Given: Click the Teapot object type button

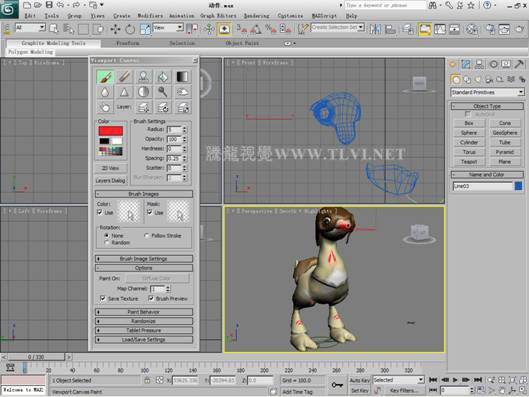Looking at the screenshot, I should click(x=469, y=162).
